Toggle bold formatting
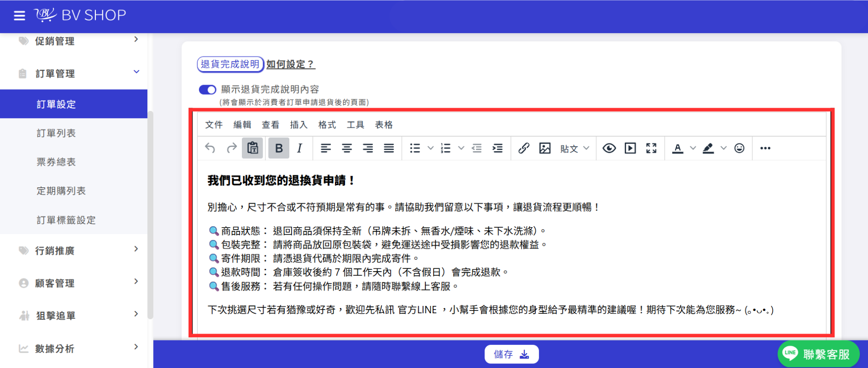The image size is (868, 368). pos(279,148)
